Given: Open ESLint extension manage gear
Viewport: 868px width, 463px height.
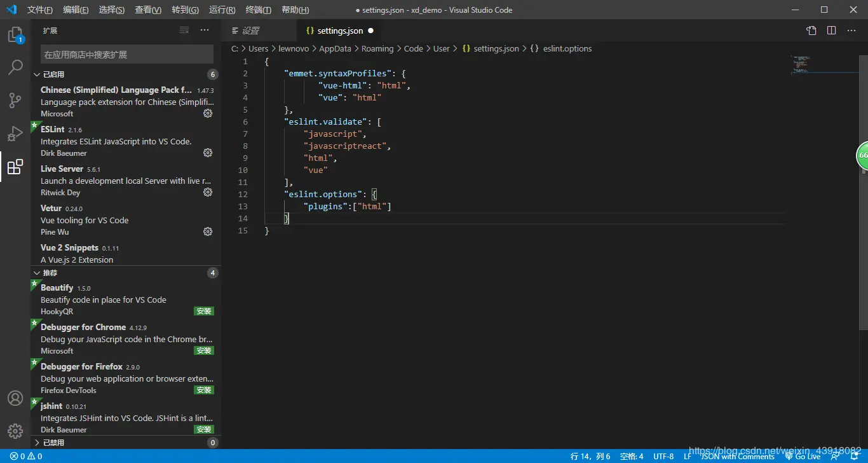Looking at the screenshot, I should click(x=207, y=153).
